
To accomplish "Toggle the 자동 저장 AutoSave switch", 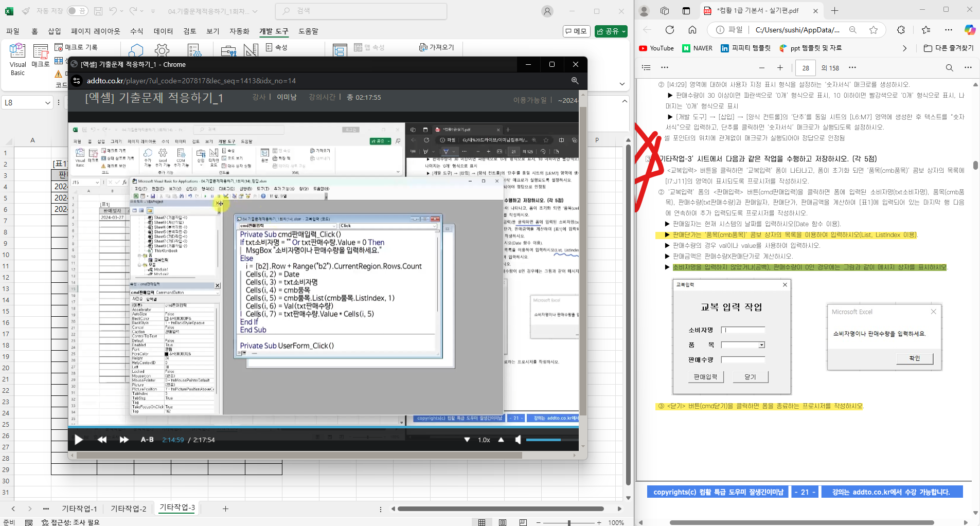I will [77, 11].
